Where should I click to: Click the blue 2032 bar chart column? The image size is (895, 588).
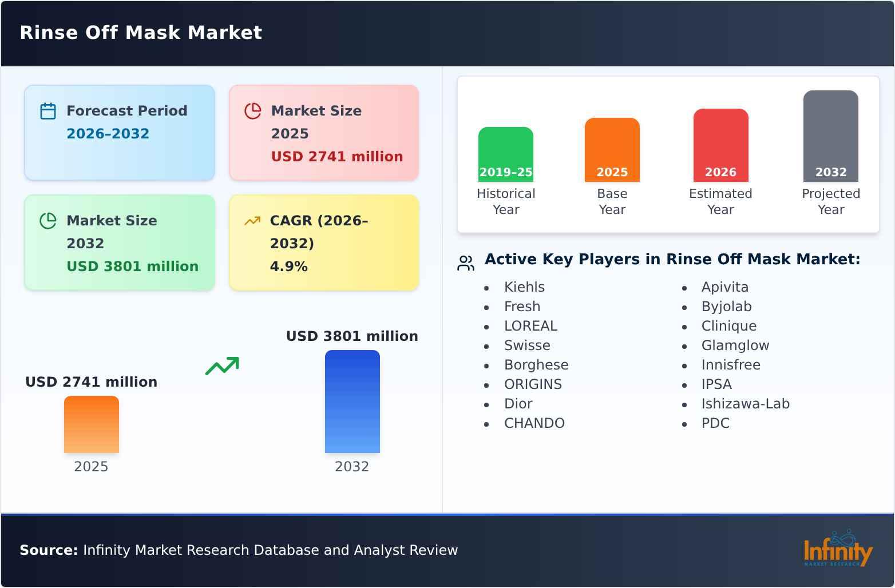tap(352, 402)
